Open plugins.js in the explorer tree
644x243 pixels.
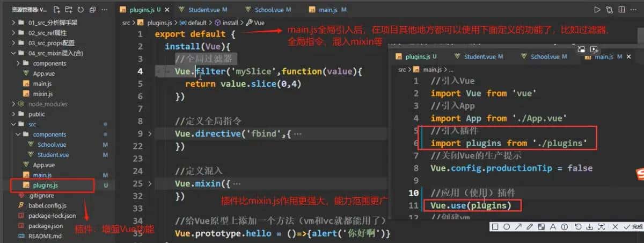pos(45,185)
